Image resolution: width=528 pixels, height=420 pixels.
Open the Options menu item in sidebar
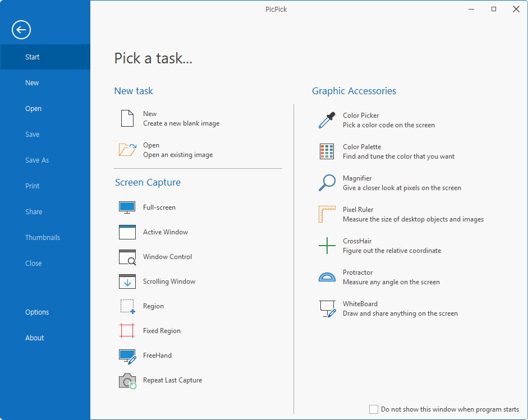point(37,312)
